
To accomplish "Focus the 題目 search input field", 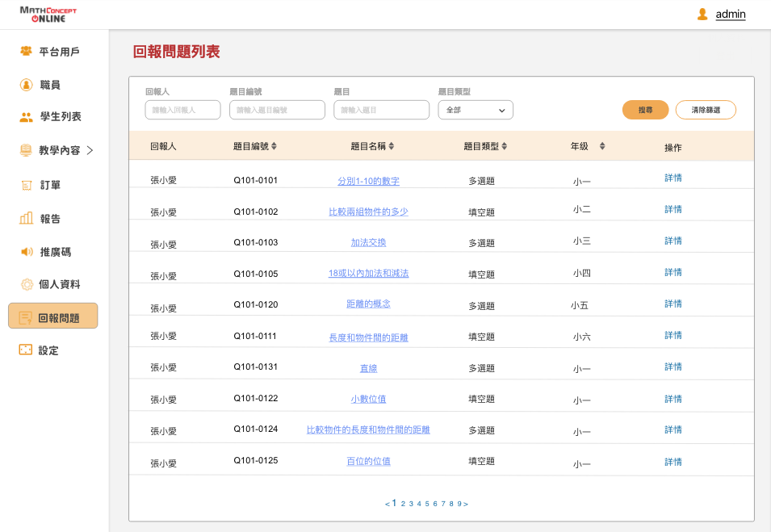I will coord(382,110).
